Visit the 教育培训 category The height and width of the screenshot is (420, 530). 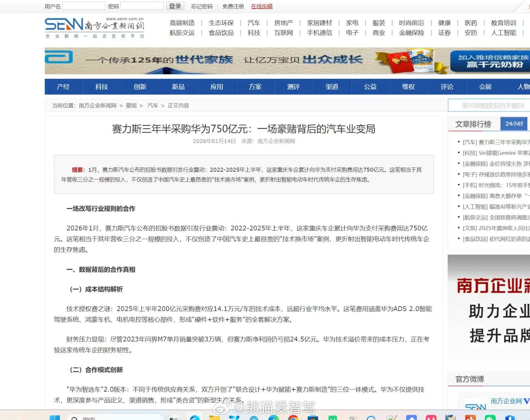pos(503,23)
